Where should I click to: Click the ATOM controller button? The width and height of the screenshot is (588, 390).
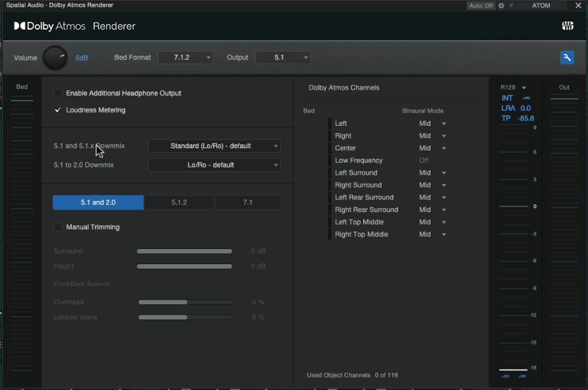click(541, 6)
